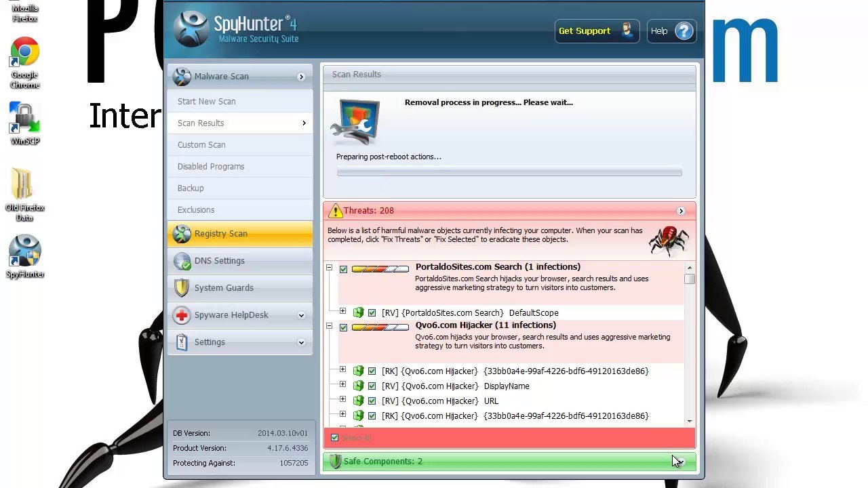Click 'Removal process in progress... Please wait...' text
Image resolution: width=868 pixels, height=488 pixels.
(489, 103)
